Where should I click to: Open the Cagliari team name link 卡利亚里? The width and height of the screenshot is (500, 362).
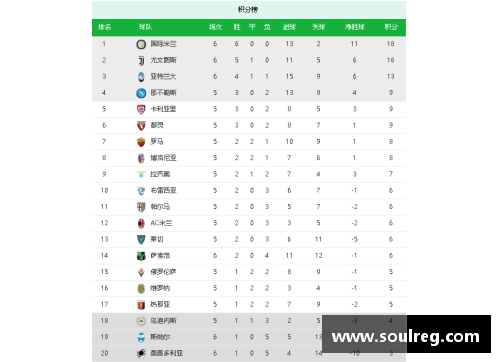tap(163, 109)
